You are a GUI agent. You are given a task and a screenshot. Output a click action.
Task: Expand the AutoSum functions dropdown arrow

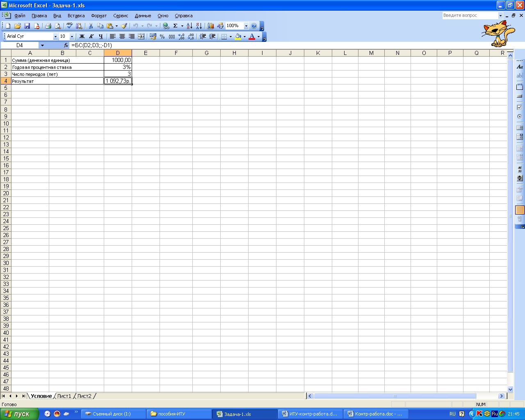[x=182, y=26]
